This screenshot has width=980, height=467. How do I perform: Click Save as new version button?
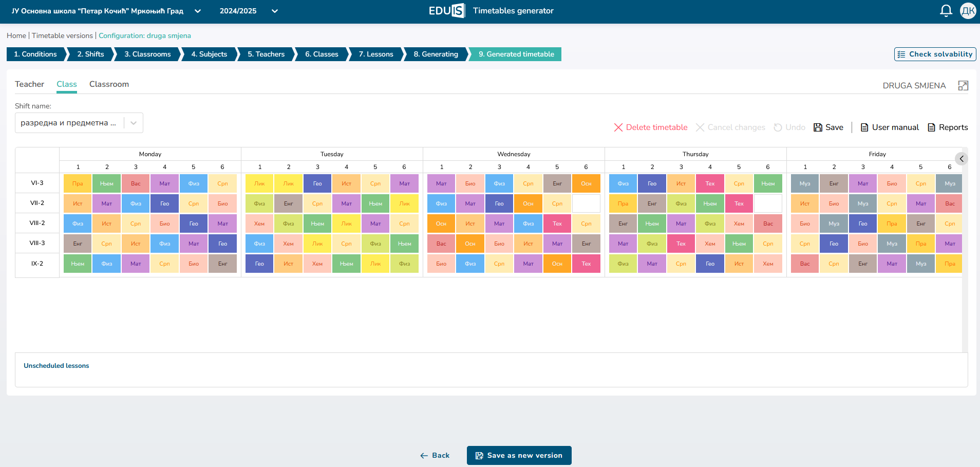coord(519,455)
